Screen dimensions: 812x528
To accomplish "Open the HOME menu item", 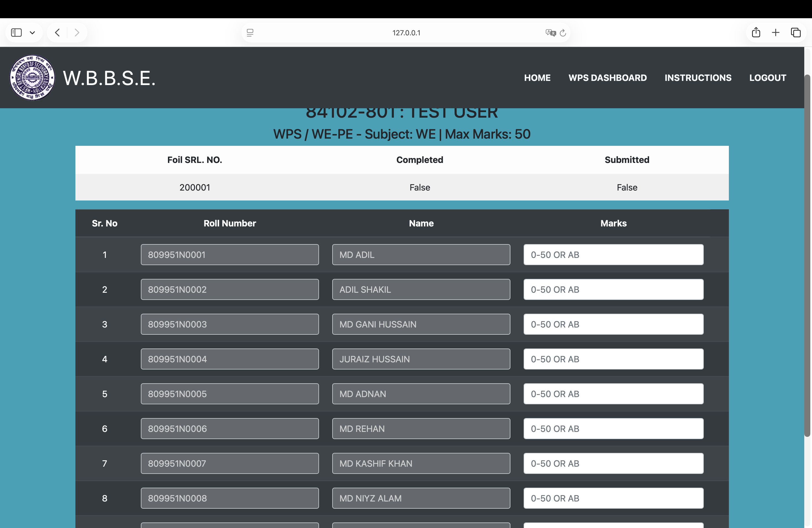I will click(537, 78).
